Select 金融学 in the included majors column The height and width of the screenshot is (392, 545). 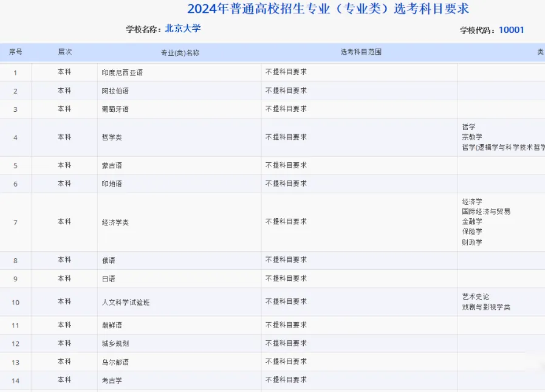(472, 221)
